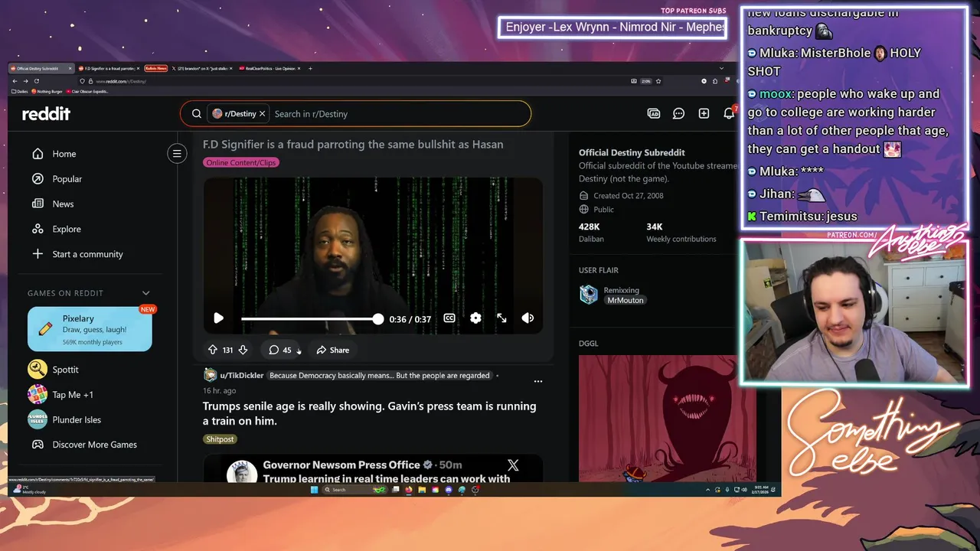Image resolution: width=980 pixels, height=551 pixels.
Task: Open the TikDickler post overflow menu
Action: coord(538,381)
